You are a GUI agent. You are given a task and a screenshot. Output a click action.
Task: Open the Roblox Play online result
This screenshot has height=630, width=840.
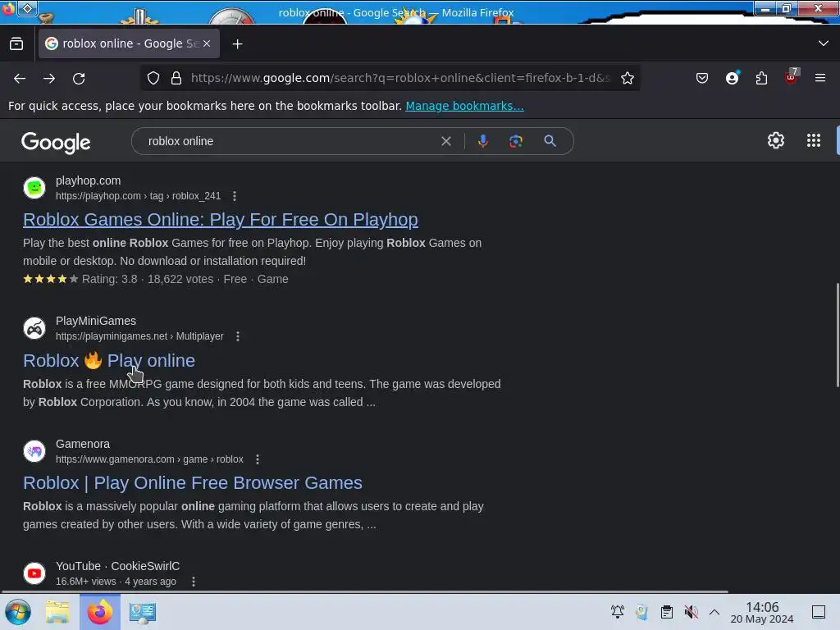[109, 361]
